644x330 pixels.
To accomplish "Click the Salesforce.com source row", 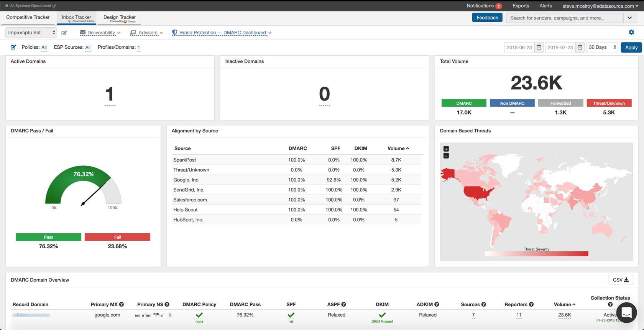I will pos(297,200).
